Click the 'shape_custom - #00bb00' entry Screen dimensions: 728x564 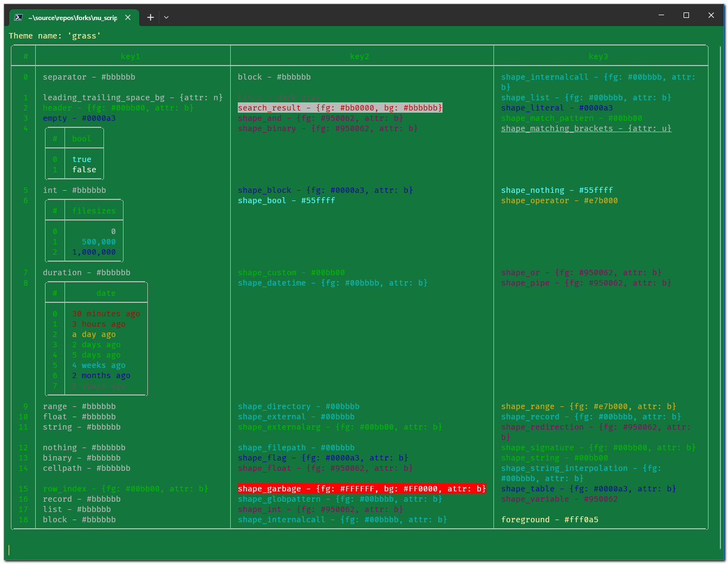pyautogui.click(x=291, y=273)
